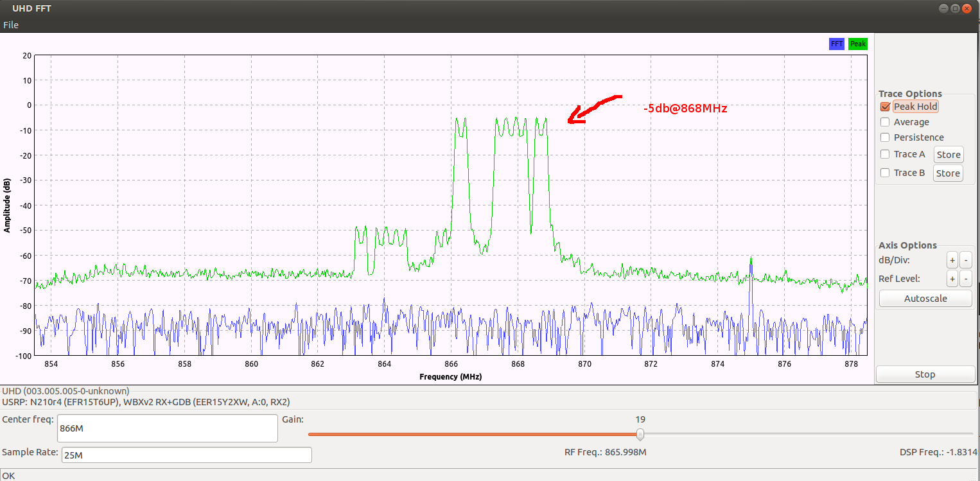Click the OK status bar text

8,475
